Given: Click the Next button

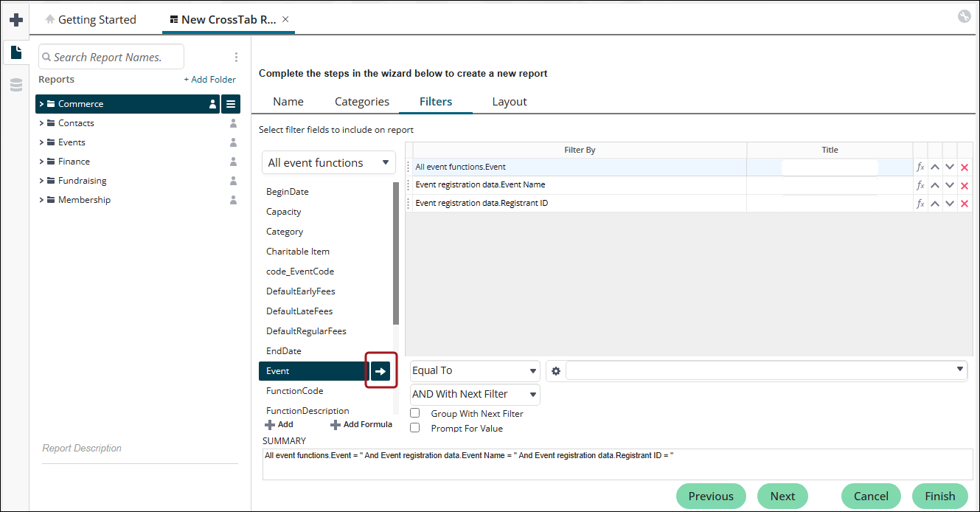Looking at the screenshot, I should pyautogui.click(x=782, y=497).
